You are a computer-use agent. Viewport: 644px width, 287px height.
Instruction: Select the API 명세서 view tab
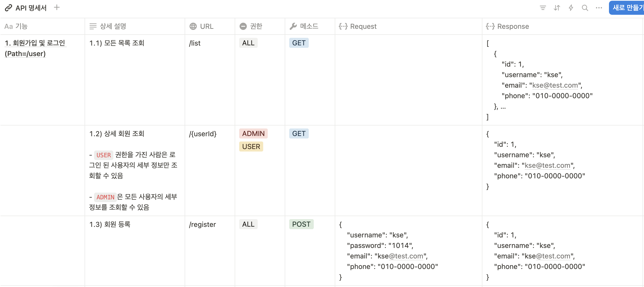click(x=31, y=8)
